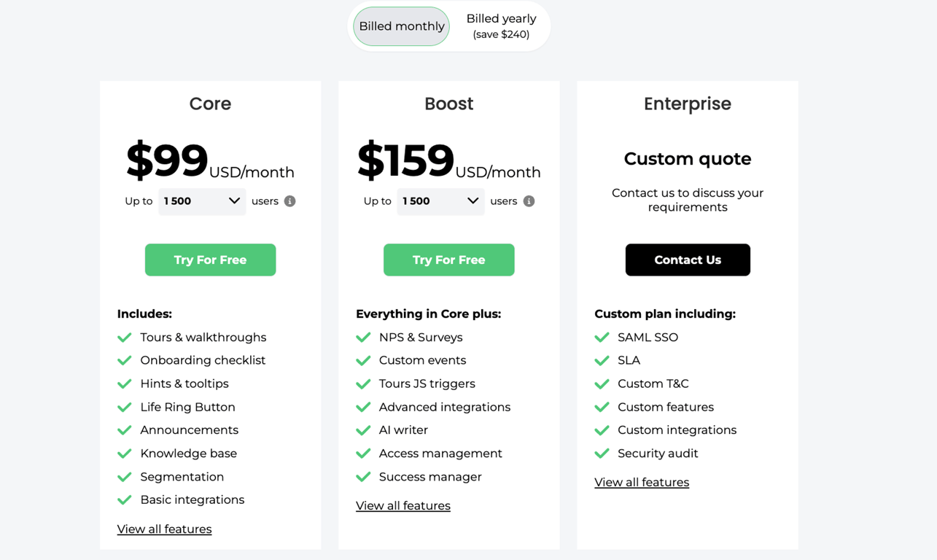937x560 pixels.
Task: Open View all features under Boost
Action: [403, 506]
